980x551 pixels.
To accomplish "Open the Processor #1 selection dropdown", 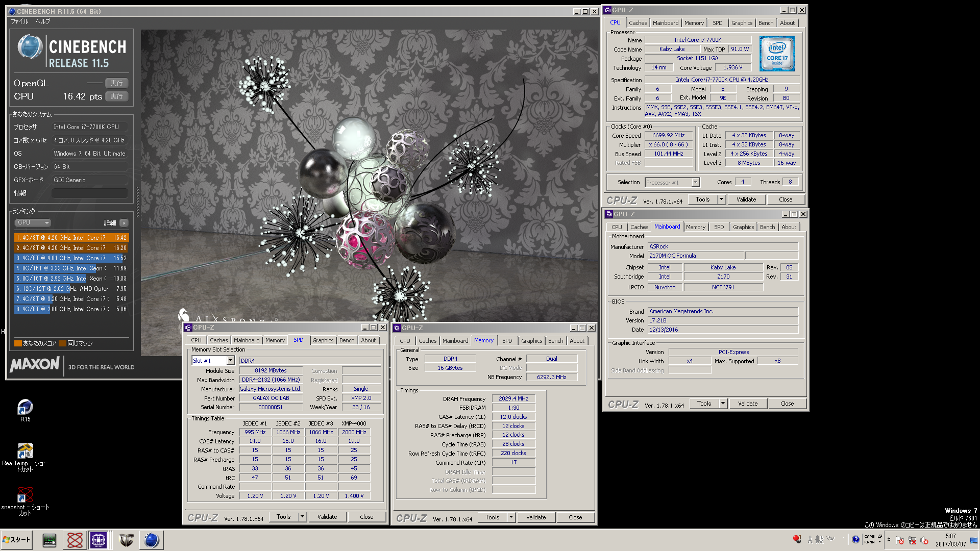I will pyautogui.click(x=695, y=183).
